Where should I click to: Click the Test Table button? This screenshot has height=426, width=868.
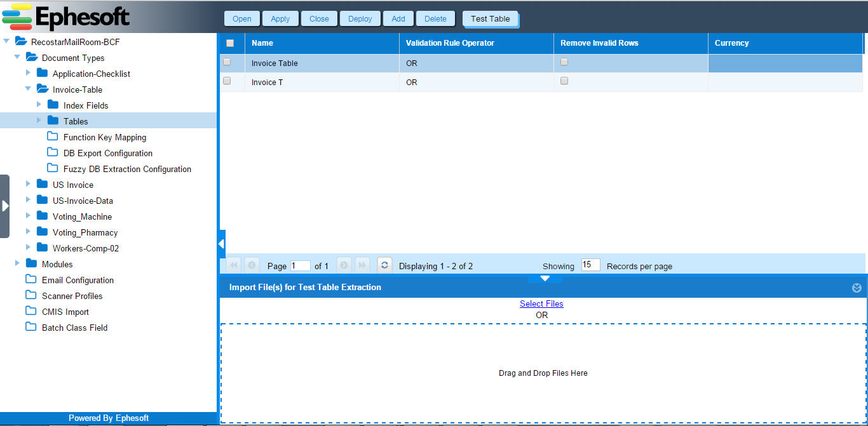click(x=491, y=19)
